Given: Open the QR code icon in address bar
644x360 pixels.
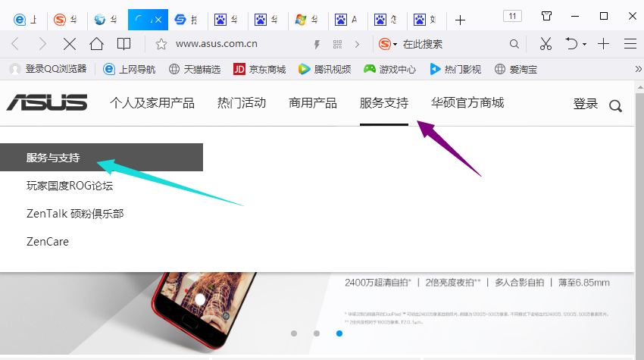Looking at the screenshot, I should pyautogui.click(x=337, y=44).
